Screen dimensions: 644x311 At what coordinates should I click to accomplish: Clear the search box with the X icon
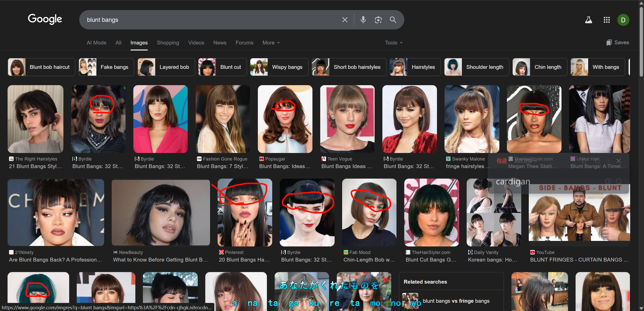pos(345,20)
